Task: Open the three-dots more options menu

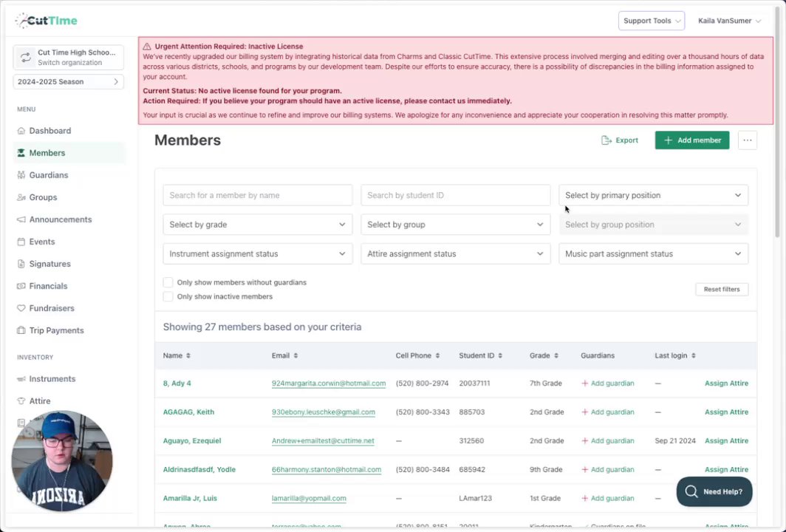Action: (747, 140)
